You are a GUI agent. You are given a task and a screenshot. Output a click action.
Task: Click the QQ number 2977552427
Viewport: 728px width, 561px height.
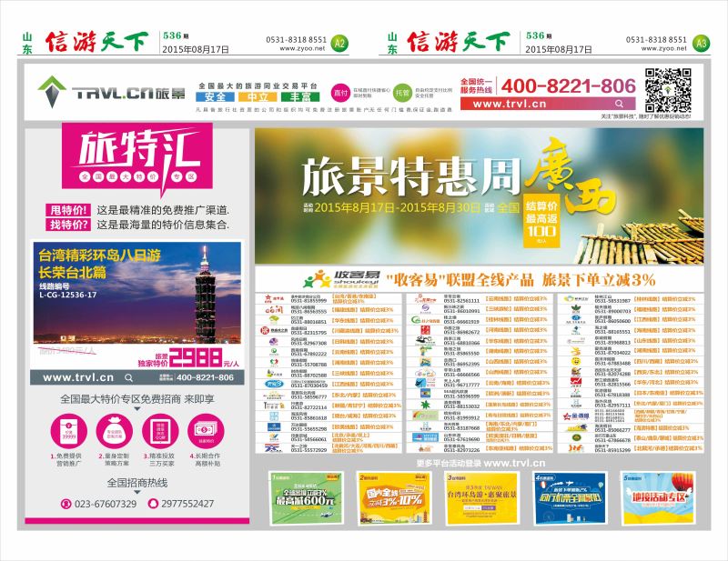click(x=187, y=504)
